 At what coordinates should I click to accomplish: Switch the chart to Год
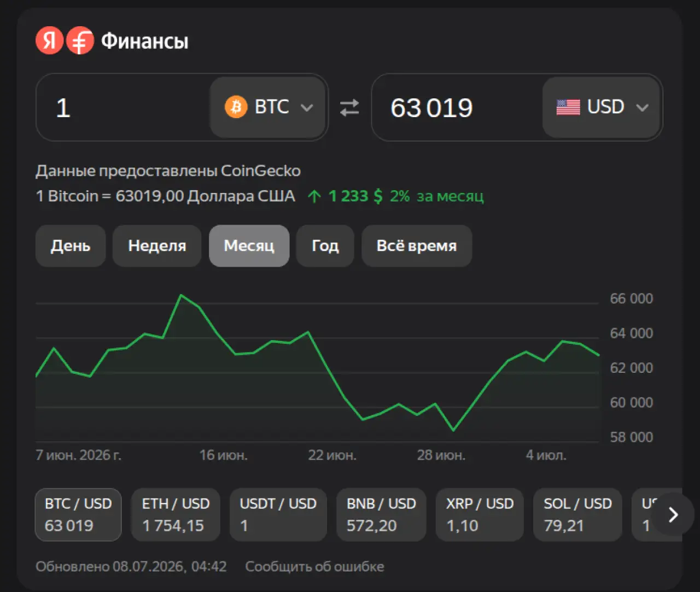325,246
